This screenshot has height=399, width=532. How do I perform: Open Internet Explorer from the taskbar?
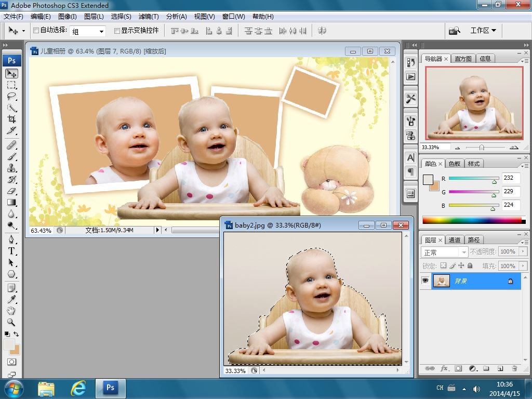point(78,388)
